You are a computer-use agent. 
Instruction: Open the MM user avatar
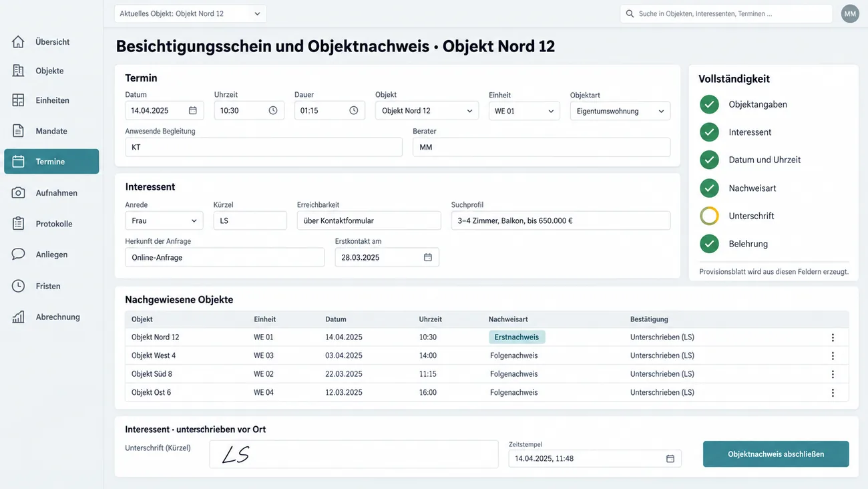[x=850, y=13]
